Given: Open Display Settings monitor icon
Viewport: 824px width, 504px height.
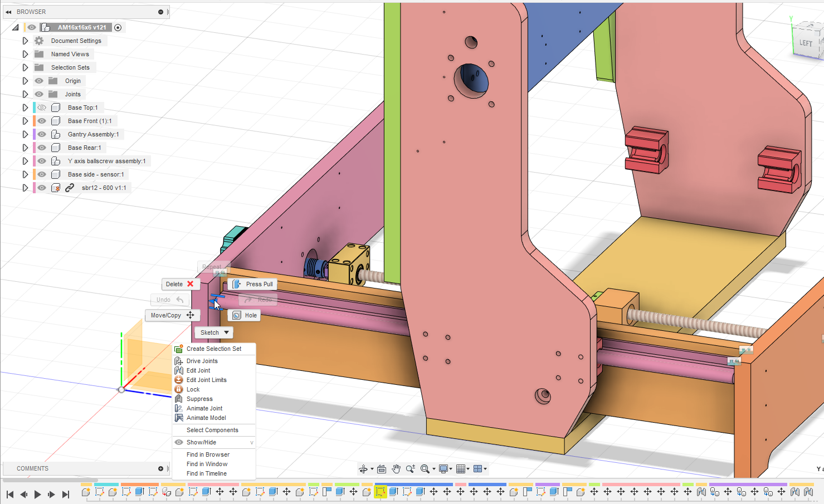Looking at the screenshot, I should coord(443,469).
